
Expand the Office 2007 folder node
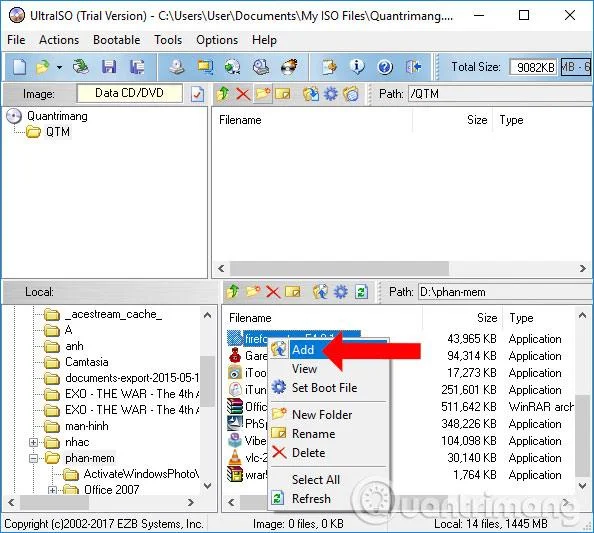coord(53,490)
